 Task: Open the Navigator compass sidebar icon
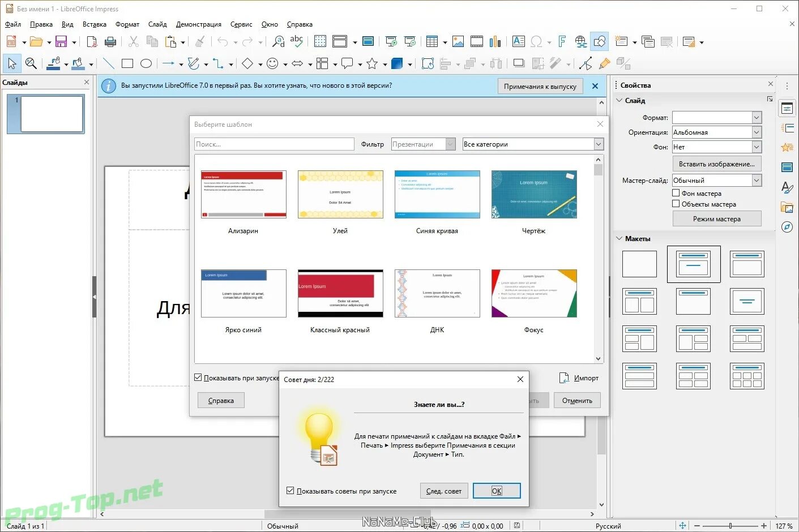tap(787, 227)
